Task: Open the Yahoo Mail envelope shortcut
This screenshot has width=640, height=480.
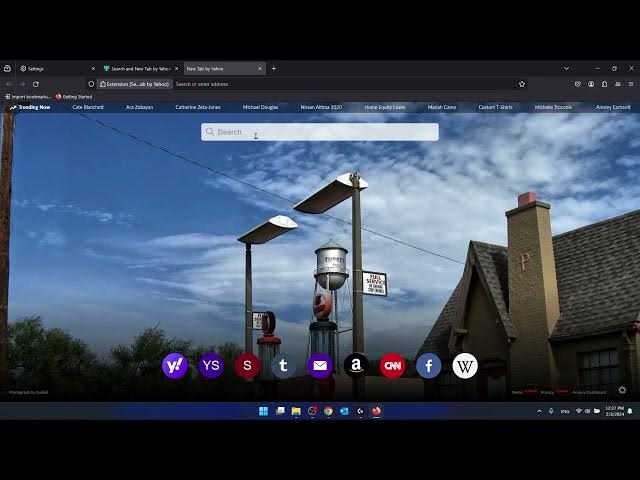Action: tap(320, 366)
